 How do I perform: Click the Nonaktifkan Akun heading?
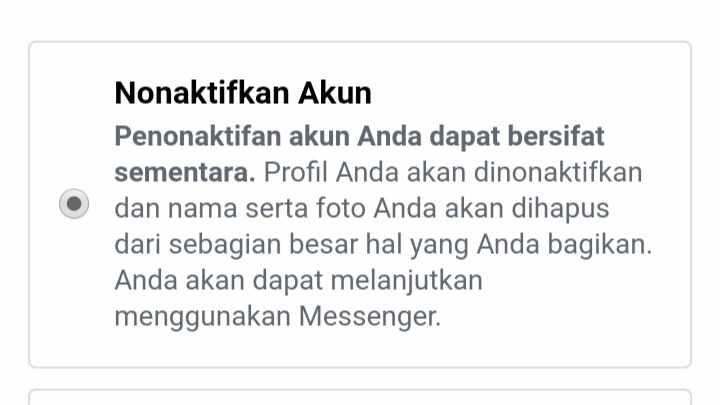pos(243,93)
